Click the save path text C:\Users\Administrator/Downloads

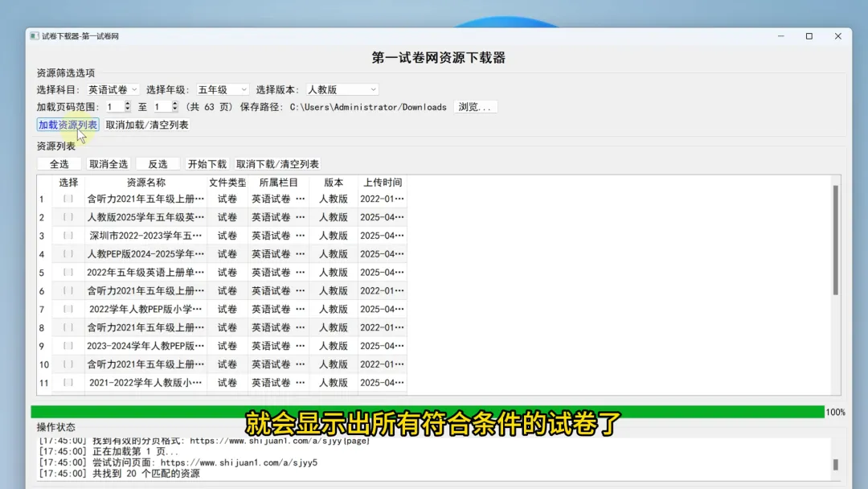tap(368, 107)
